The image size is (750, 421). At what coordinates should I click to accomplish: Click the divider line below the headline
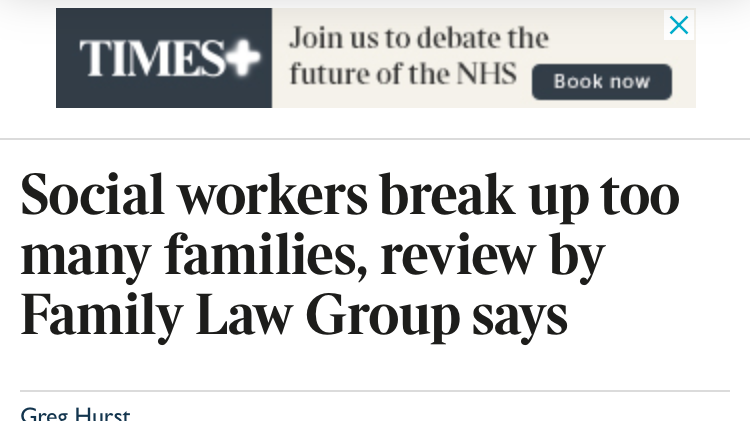click(375, 391)
